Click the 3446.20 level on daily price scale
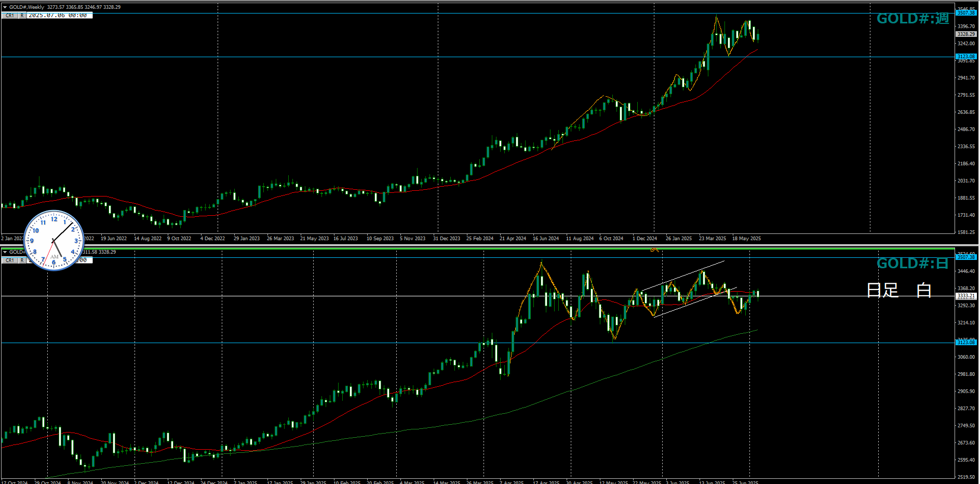This screenshot has height=484, width=980. pyautogui.click(x=966, y=271)
